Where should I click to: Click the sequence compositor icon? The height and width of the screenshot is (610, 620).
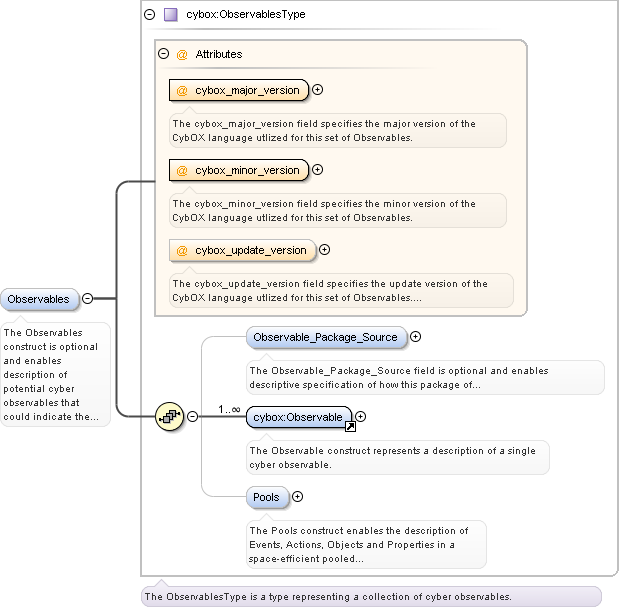(x=169, y=416)
